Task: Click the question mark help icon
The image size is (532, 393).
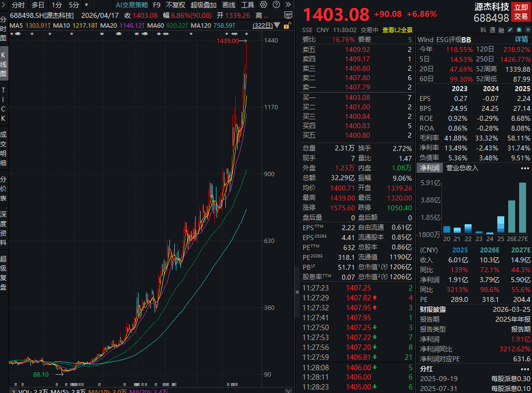Action: tap(276, 4)
